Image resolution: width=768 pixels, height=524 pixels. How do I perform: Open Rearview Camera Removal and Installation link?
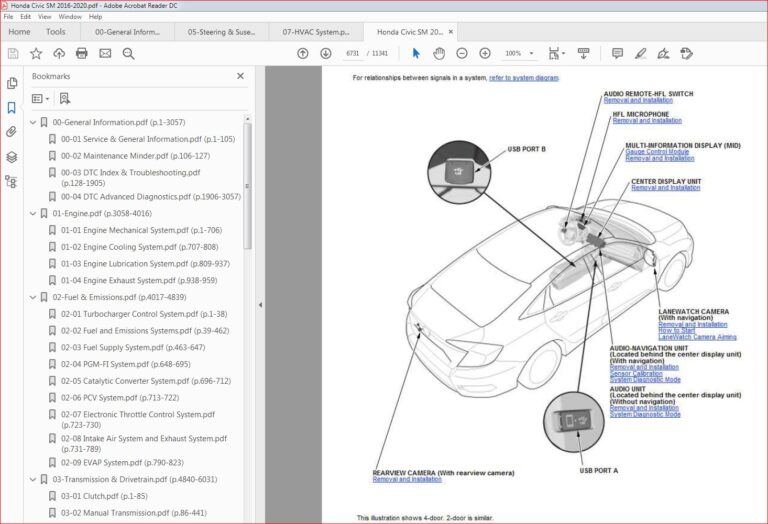pos(407,479)
